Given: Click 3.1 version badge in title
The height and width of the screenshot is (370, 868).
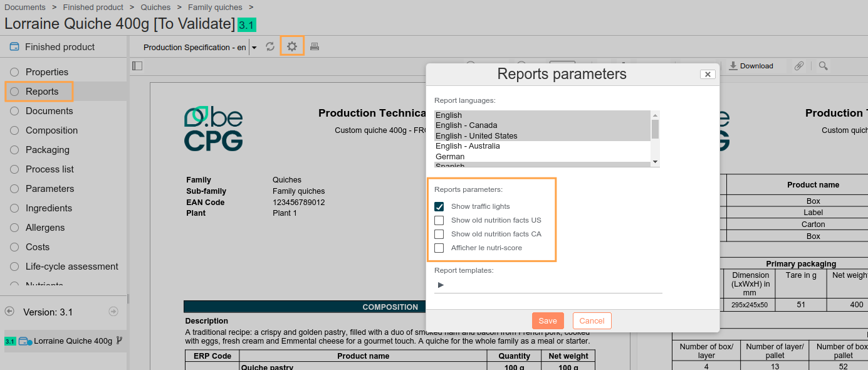Looking at the screenshot, I should [247, 25].
